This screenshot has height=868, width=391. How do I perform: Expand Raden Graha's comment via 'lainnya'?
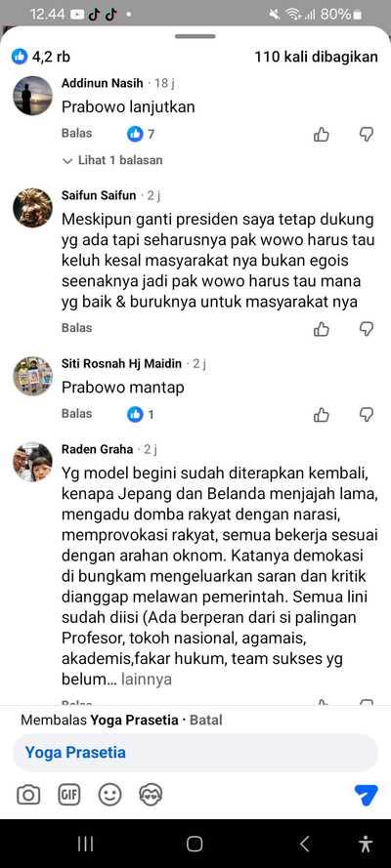pos(147,680)
